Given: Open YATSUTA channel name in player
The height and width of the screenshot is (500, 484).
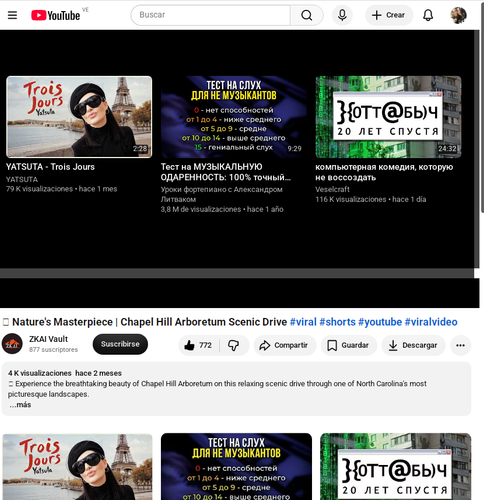Looking at the screenshot, I should tap(22, 179).
